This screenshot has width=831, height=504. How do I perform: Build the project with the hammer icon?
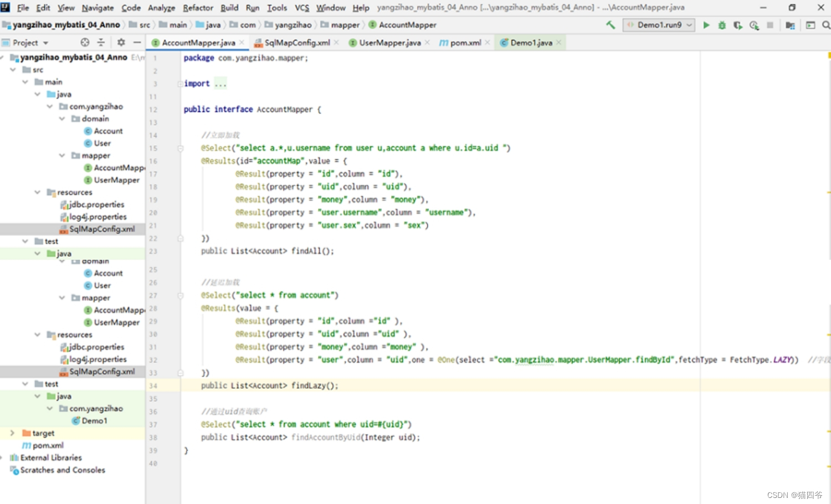(611, 25)
